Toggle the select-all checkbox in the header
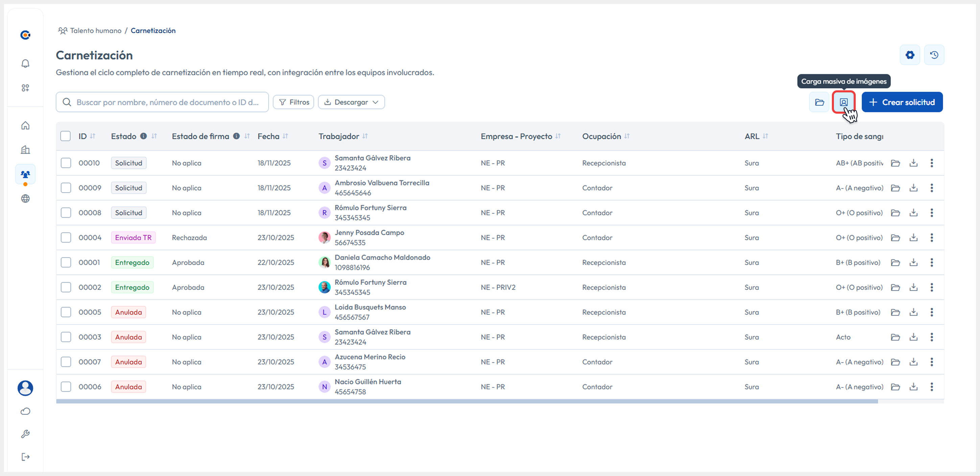This screenshot has height=476, width=980. 66,136
